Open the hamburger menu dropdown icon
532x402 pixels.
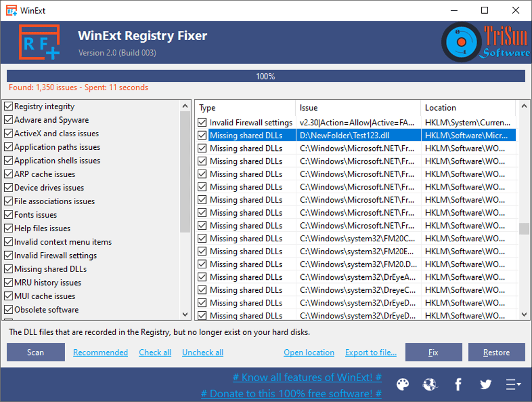click(x=513, y=384)
